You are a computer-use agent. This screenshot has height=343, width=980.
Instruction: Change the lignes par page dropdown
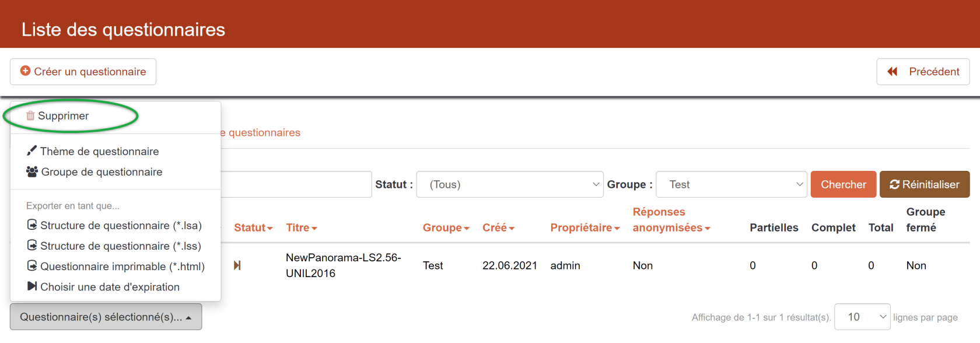(x=862, y=317)
